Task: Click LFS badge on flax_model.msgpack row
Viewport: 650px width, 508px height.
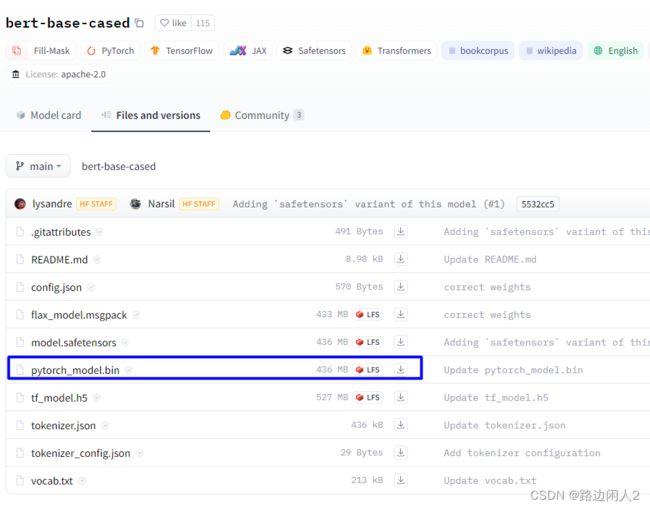Action: [368, 314]
